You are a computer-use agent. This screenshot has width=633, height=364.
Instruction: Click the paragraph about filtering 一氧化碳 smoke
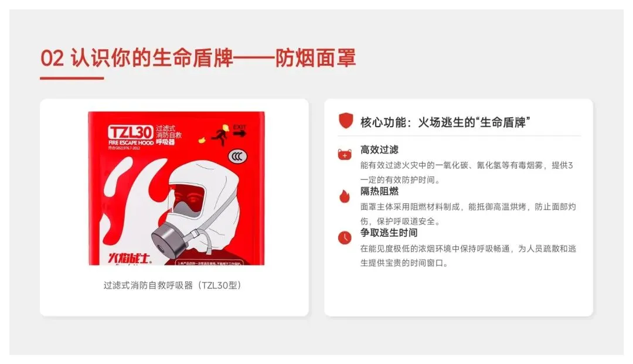pos(467,172)
